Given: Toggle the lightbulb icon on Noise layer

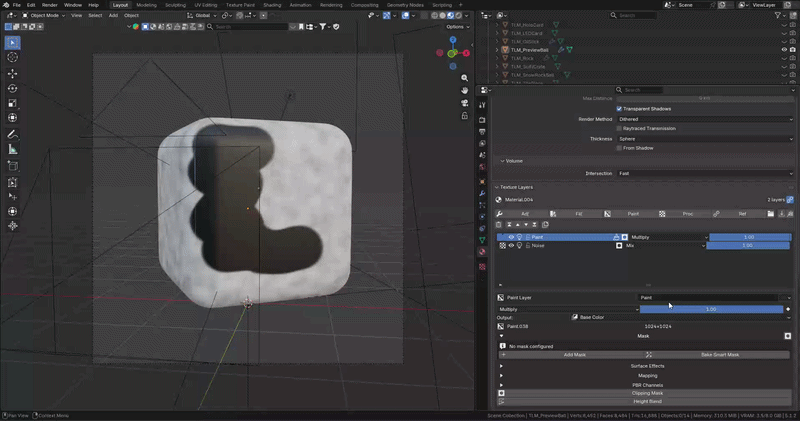Looking at the screenshot, I should pyautogui.click(x=519, y=245).
